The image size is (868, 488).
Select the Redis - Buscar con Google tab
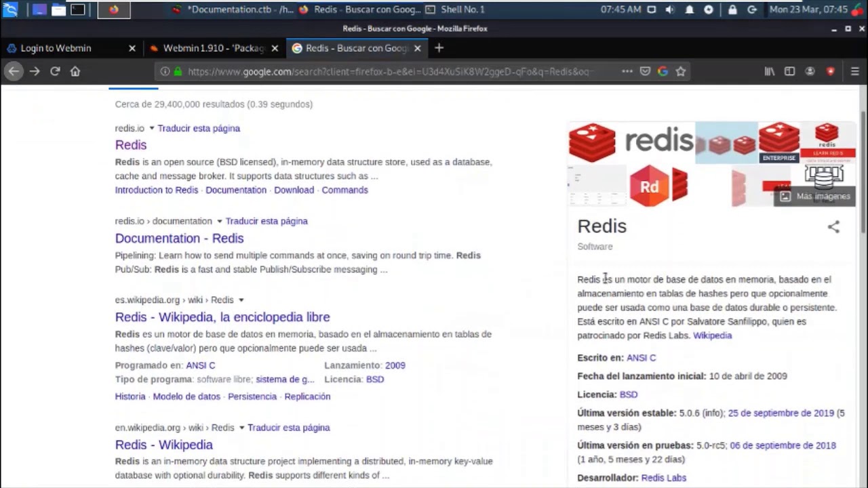click(355, 48)
